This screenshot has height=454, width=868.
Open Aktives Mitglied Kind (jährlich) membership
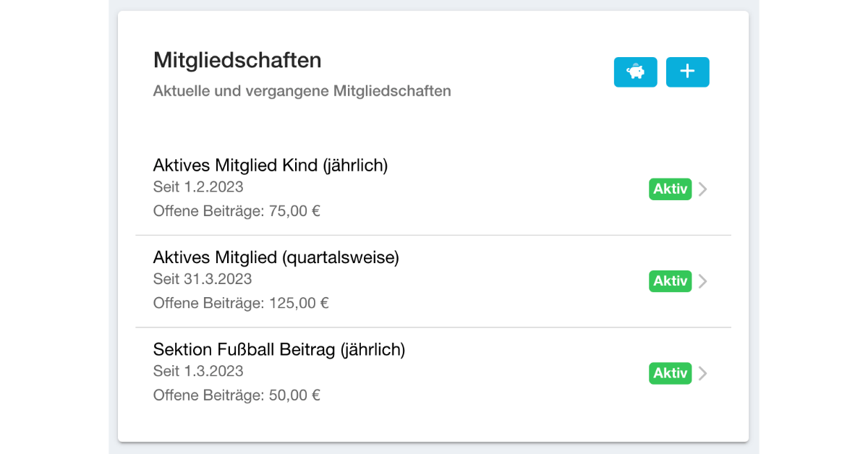pos(433,189)
